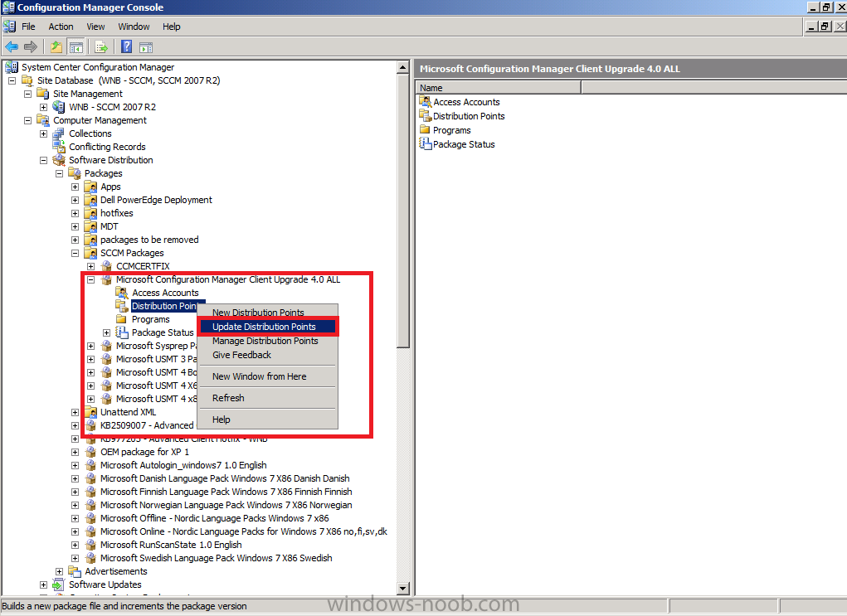This screenshot has height=616, width=847.
Task: Select Microsoft Offline - Nordic Language Packs
Action: pyautogui.click(x=215, y=518)
